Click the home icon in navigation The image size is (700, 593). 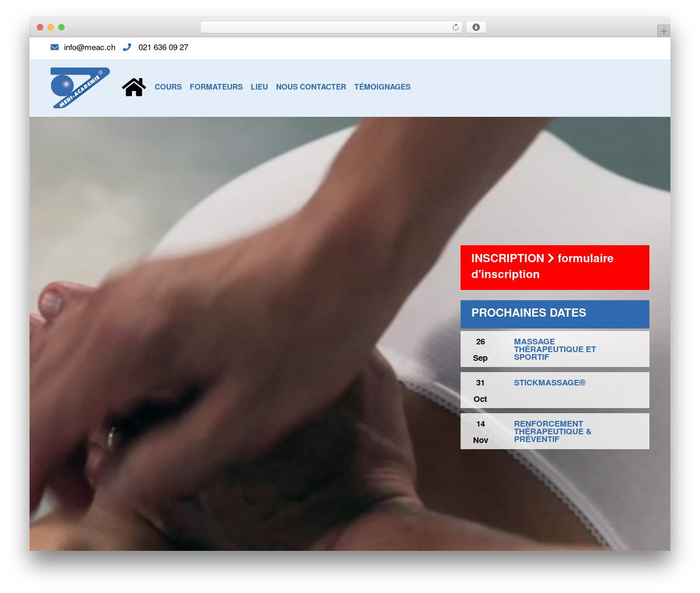point(134,87)
